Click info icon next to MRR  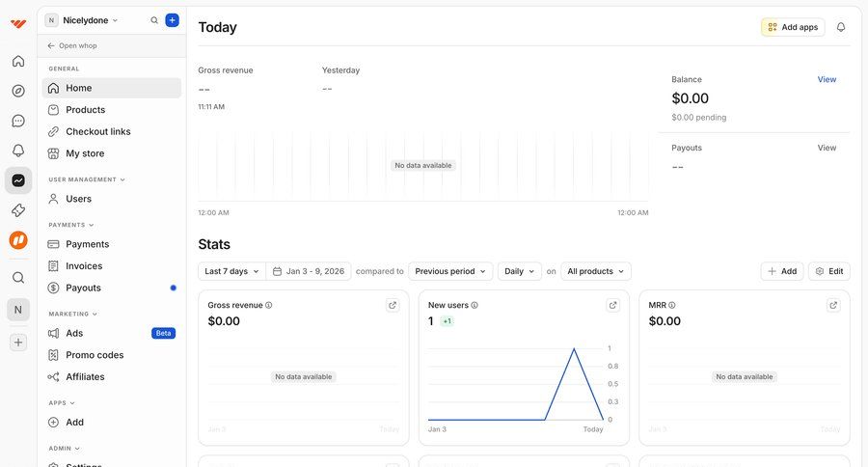click(672, 305)
